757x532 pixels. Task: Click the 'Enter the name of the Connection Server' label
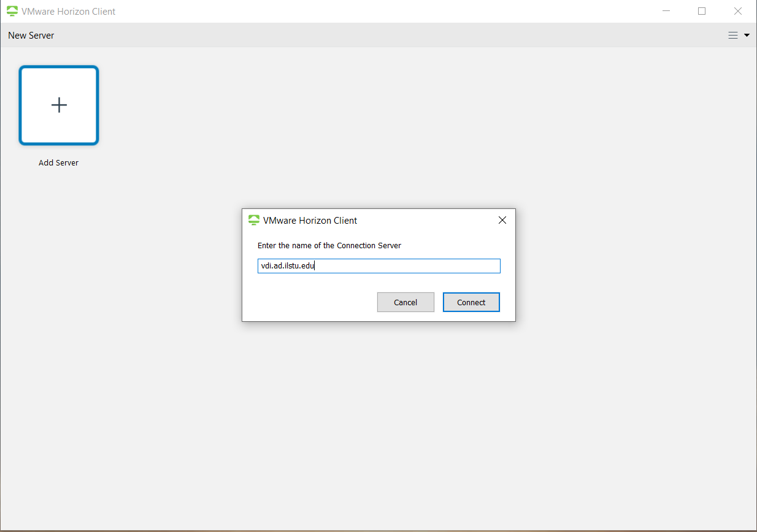pos(329,245)
